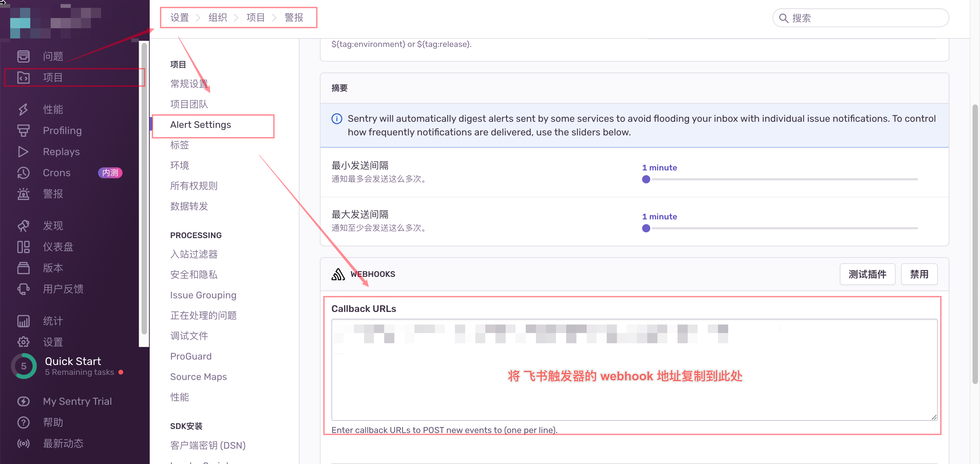Click the Discover (发现) telescope icon

pyautogui.click(x=23, y=226)
